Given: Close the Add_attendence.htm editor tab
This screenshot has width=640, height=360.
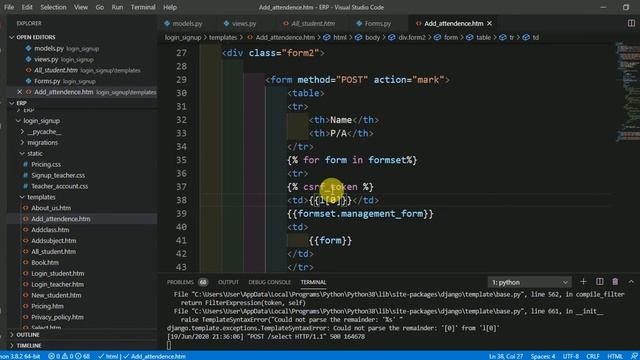Looking at the screenshot, I should (x=489, y=24).
